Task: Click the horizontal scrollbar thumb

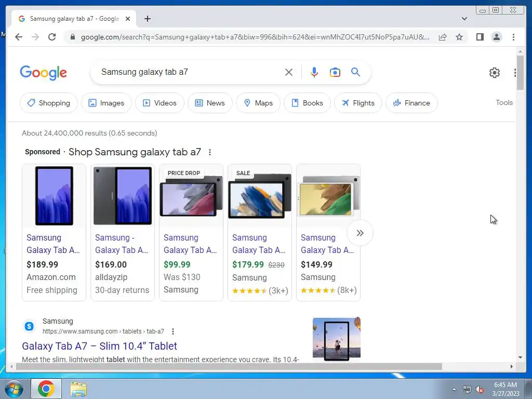Action: point(229,366)
